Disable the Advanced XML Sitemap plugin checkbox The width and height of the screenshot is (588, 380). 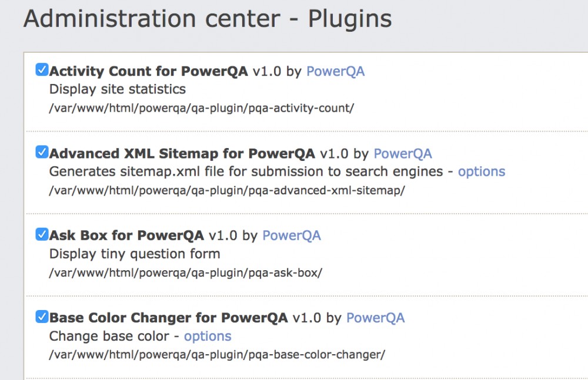42,153
